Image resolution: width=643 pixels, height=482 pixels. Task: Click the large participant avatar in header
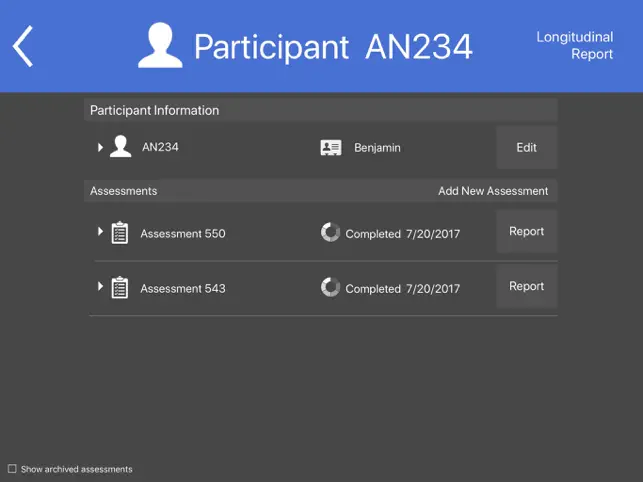[160, 45]
